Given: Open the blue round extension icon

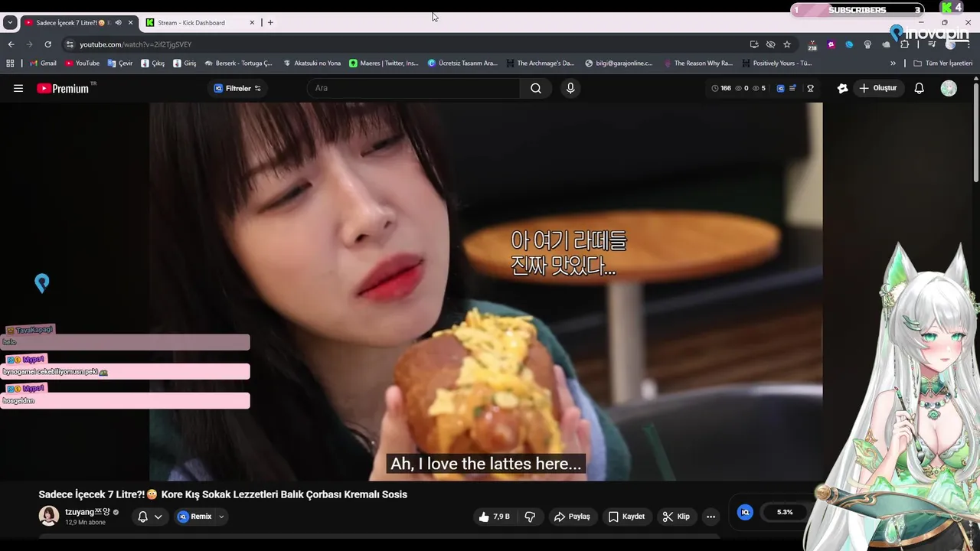Looking at the screenshot, I should (849, 44).
